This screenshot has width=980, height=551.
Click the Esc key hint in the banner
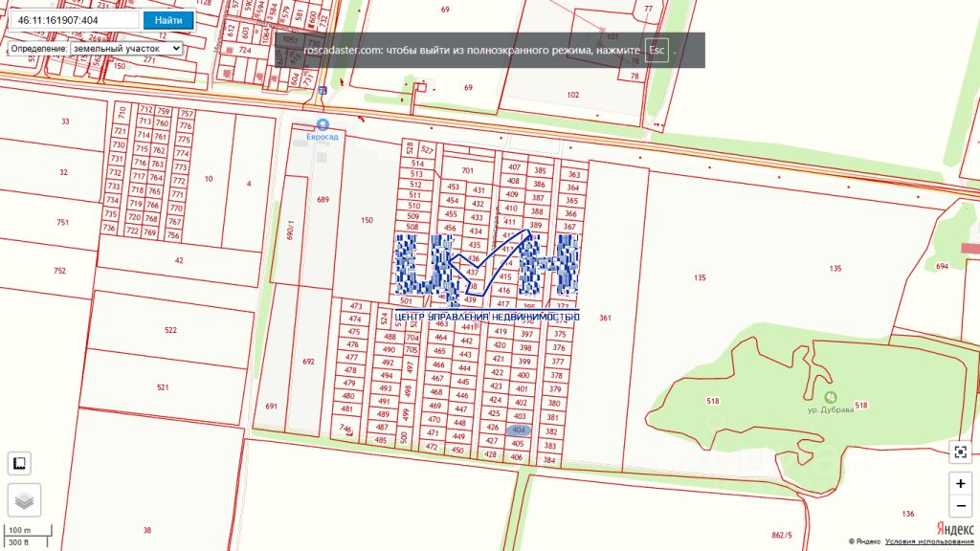coord(657,50)
